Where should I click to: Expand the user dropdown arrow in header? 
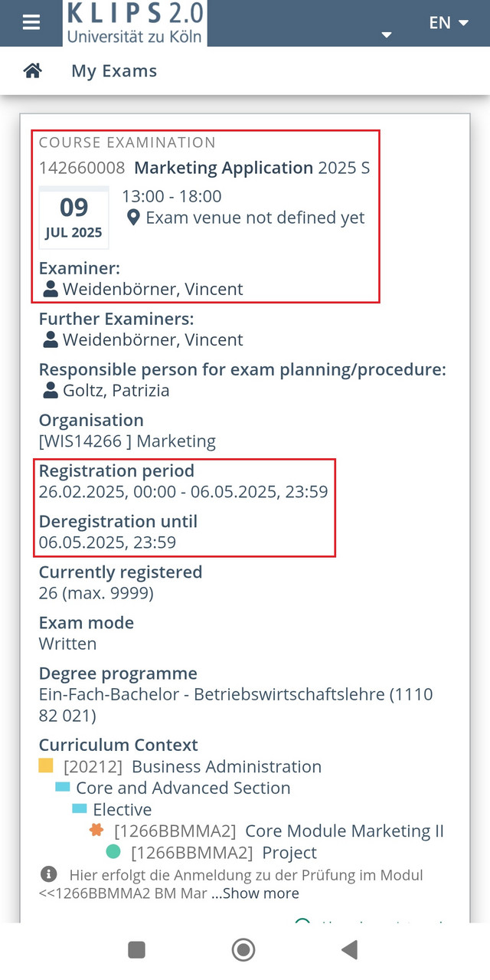387,34
